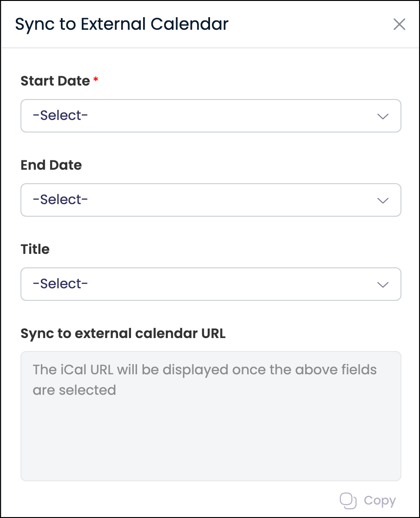420x518 pixels.
Task: Click the Sync to external calendar URL label
Action: (x=123, y=333)
